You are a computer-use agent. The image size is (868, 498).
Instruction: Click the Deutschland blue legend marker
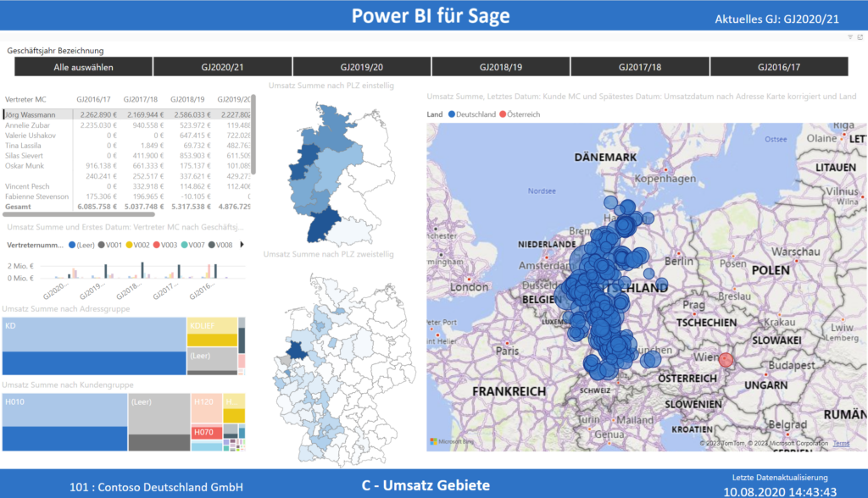452,114
